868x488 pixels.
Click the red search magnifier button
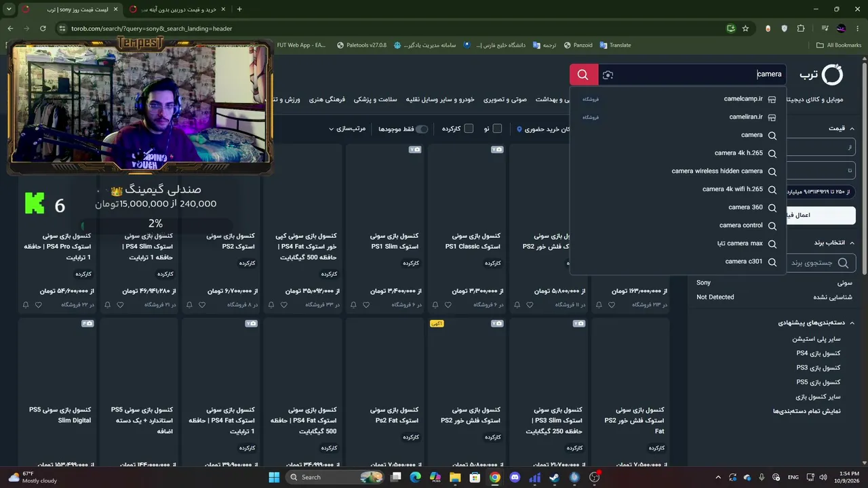[x=583, y=75]
